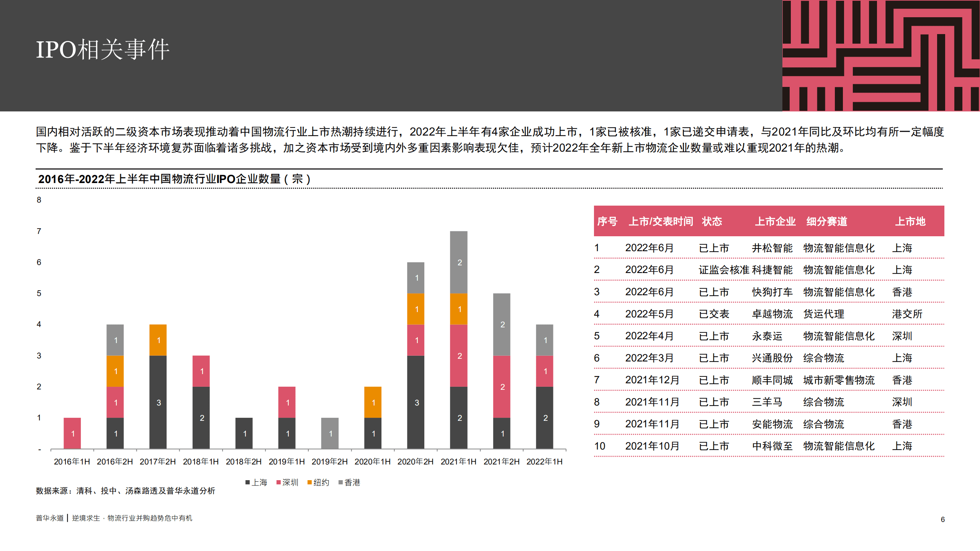The width and height of the screenshot is (980, 551).
Task: Open the 上市地 column header options
Action: [910, 221]
